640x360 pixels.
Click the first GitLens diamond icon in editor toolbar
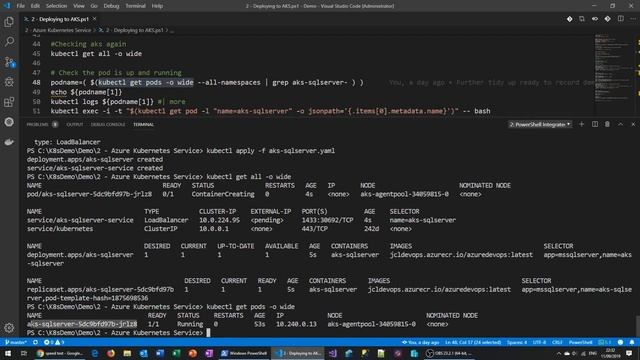[x=569, y=19]
